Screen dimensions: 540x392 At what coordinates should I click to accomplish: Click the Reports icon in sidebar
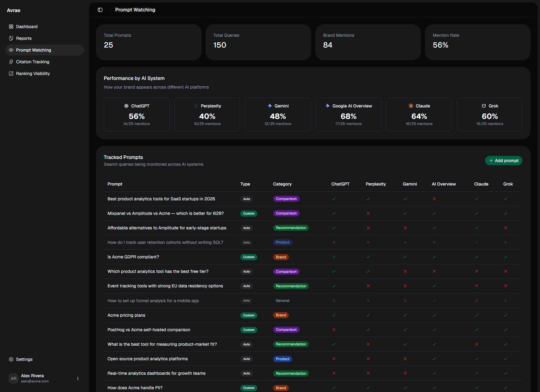point(11,38)
